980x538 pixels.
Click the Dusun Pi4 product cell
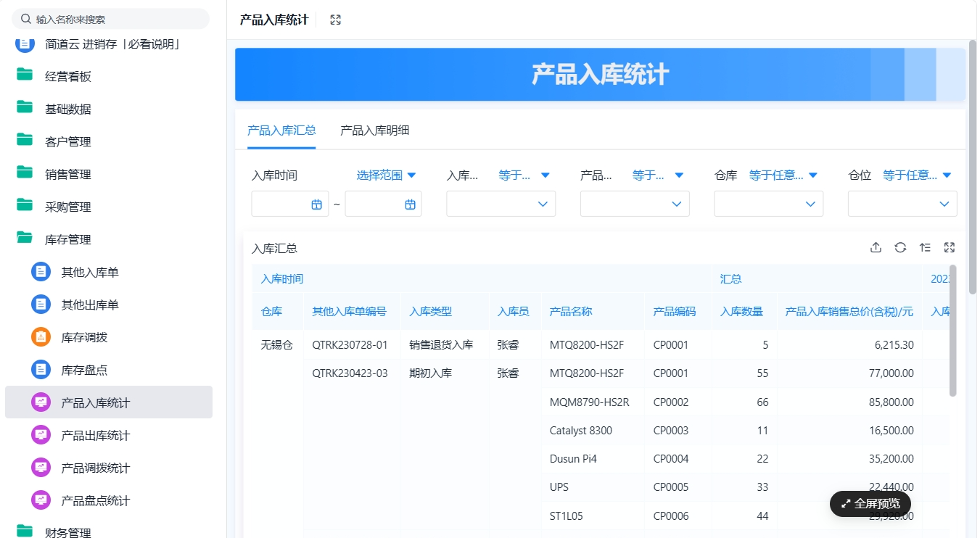point(573,458)
